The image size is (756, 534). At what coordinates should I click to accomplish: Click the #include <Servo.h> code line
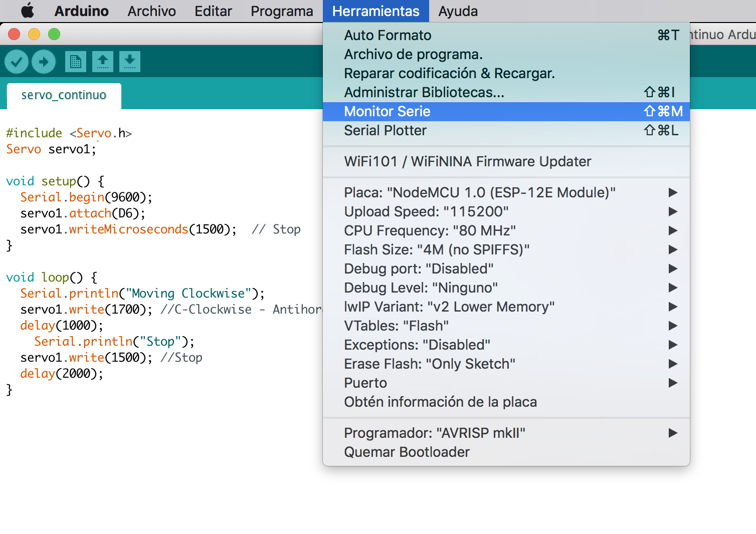pos(69,133)
